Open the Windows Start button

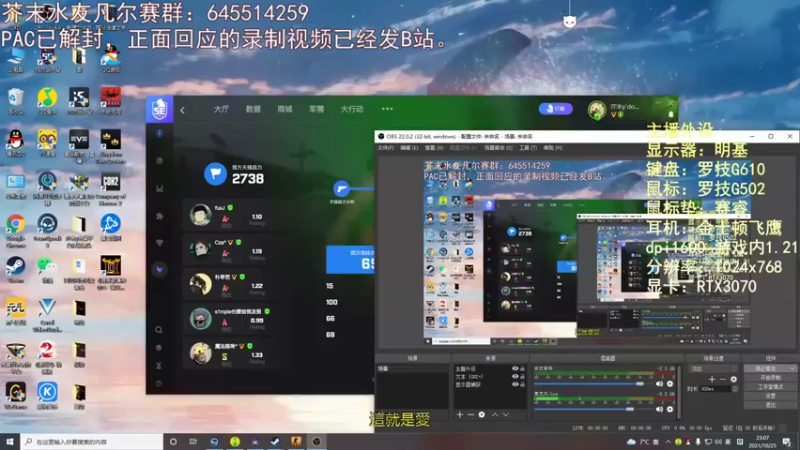tap(10, 441)
